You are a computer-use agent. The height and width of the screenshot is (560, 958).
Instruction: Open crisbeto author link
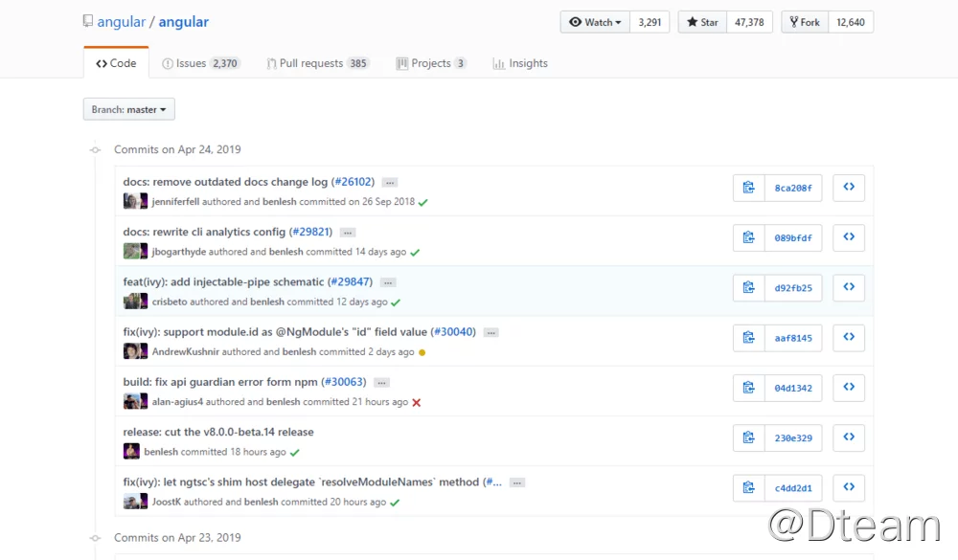click(170, 302)
